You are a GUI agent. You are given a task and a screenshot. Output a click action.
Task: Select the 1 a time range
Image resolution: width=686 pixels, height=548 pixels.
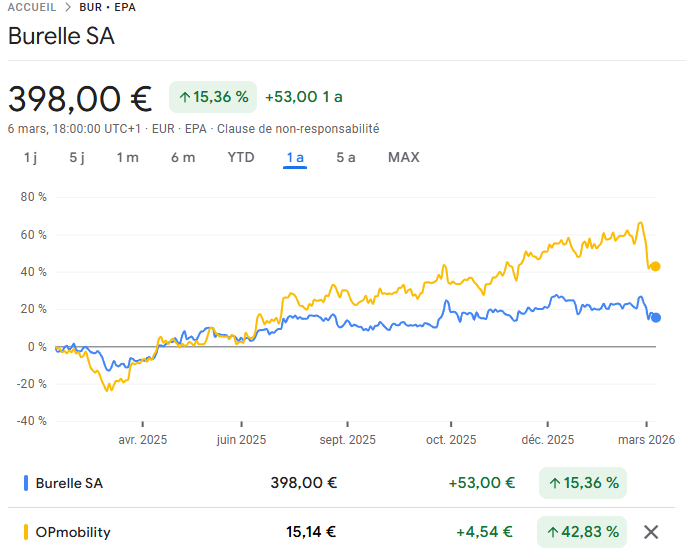point(295,157)
